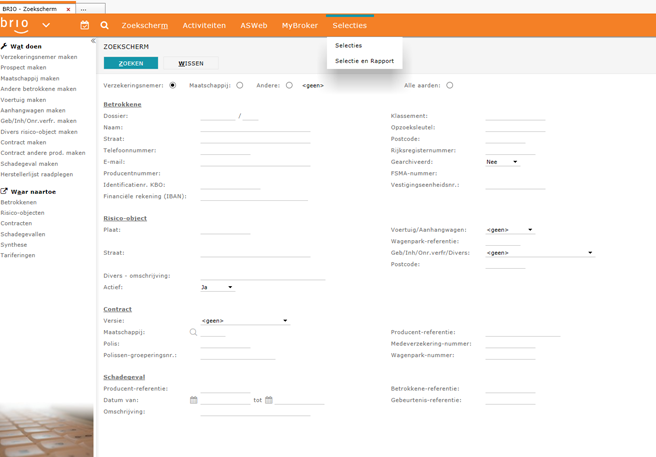Screen dimensions: 656x457
Task: Click Voertuig maken link
Action: (23, 100)
